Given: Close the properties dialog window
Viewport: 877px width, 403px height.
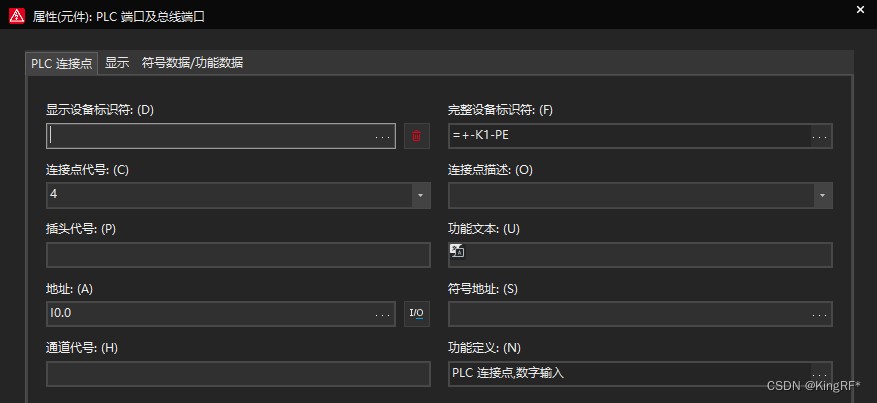Looking at the screenshot, I should [860, 10].
